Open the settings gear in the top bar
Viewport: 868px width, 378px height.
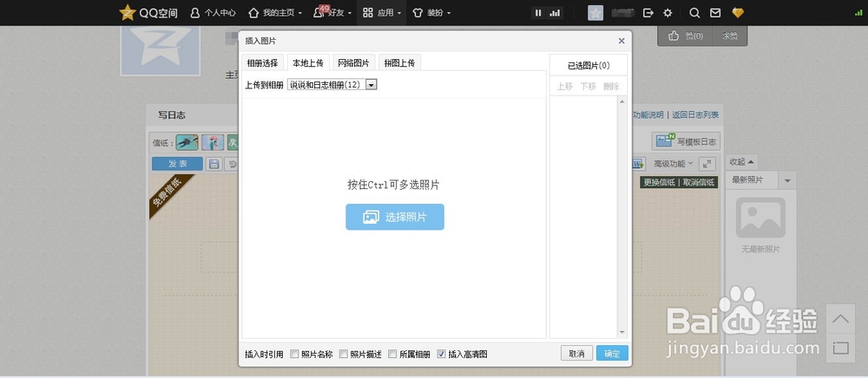pos(667,13)
